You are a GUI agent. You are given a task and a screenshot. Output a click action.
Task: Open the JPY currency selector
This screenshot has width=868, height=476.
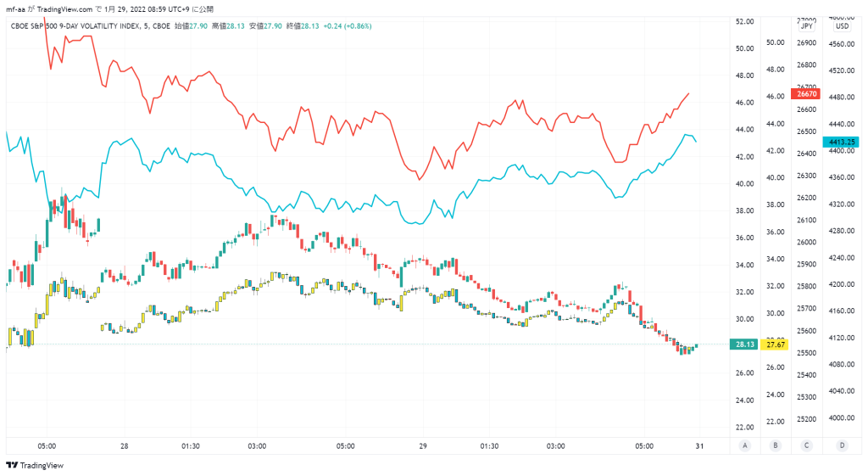pos(807,26)
